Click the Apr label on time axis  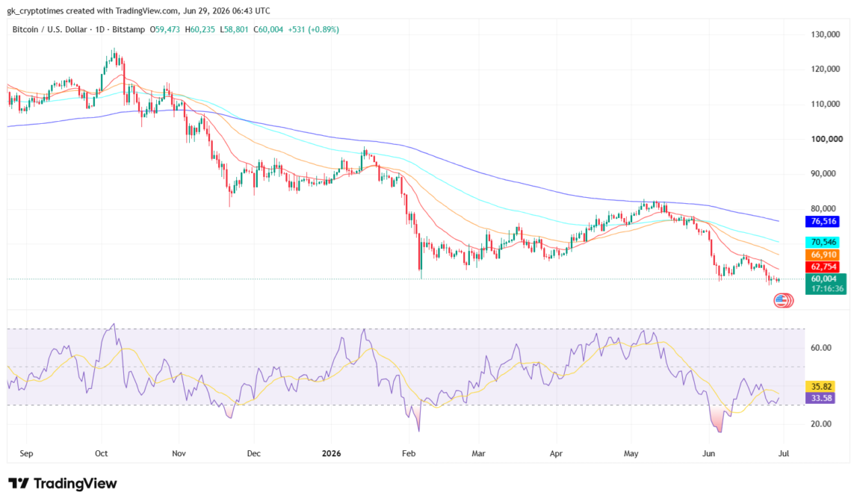(556, 454)
